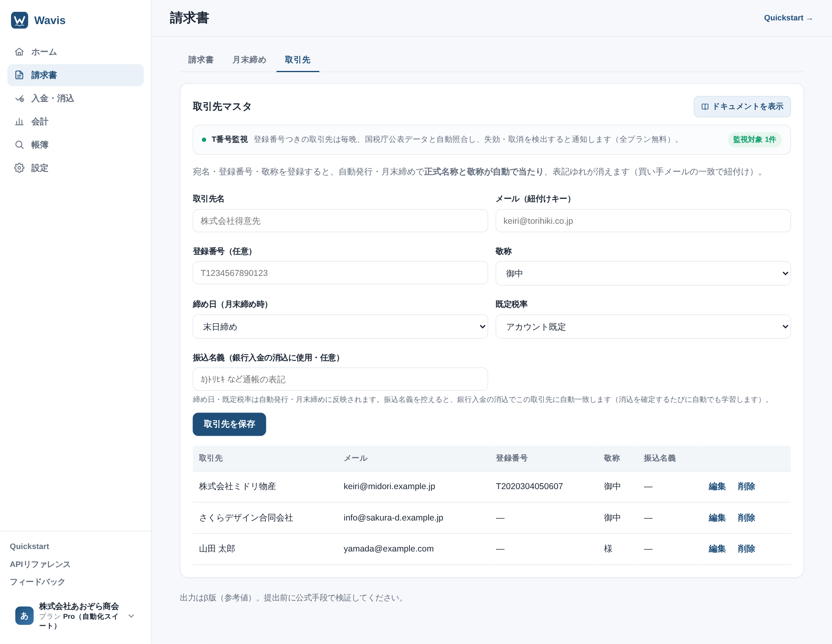Click the 登録番号 column header

(511, 458)
